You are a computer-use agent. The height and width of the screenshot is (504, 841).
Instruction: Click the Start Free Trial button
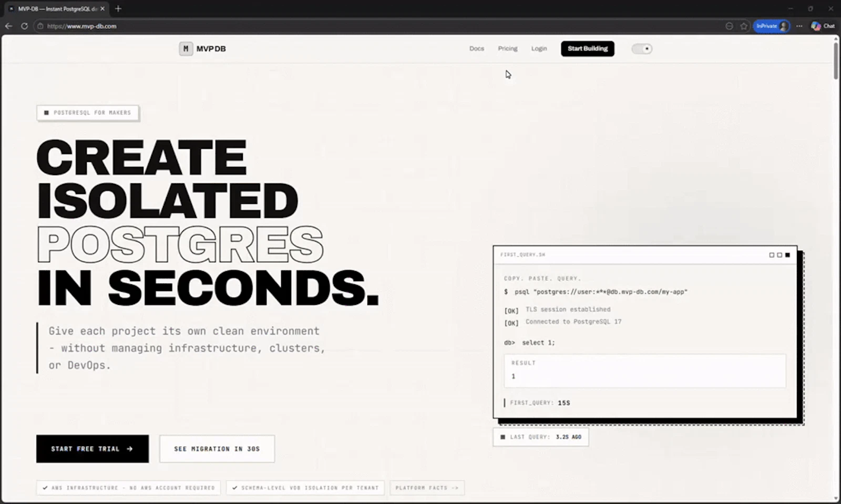[x=93, y=449]
